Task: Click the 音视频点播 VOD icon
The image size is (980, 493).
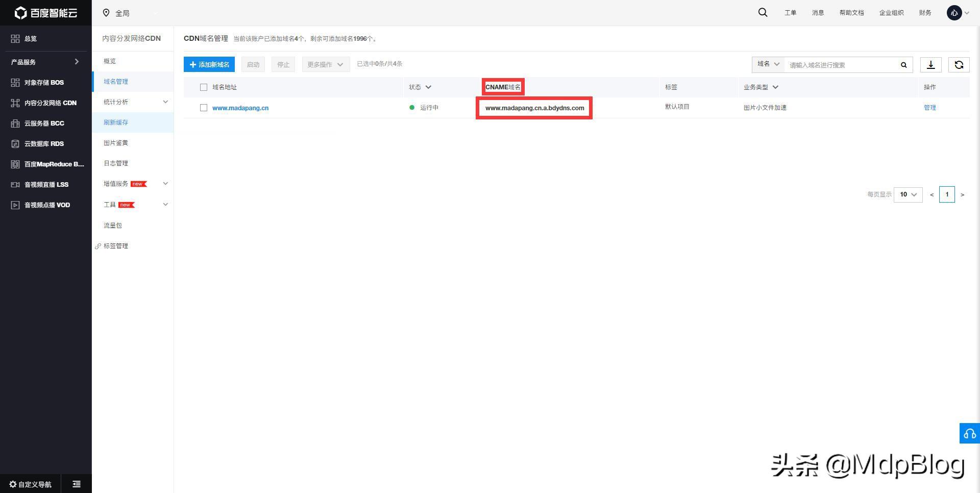Action: [x=15, y=205]
